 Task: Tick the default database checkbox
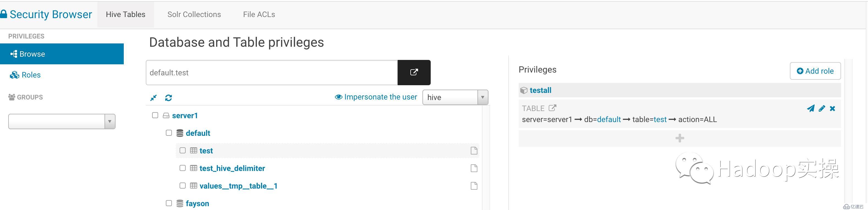click(169, 132)
